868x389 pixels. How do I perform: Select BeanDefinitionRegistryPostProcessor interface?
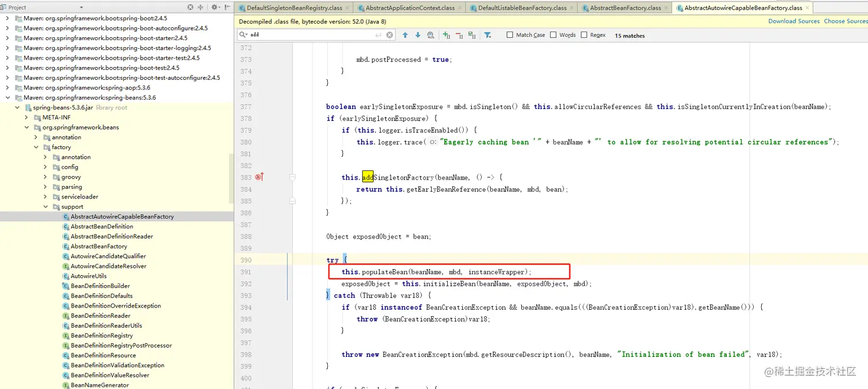121,345
